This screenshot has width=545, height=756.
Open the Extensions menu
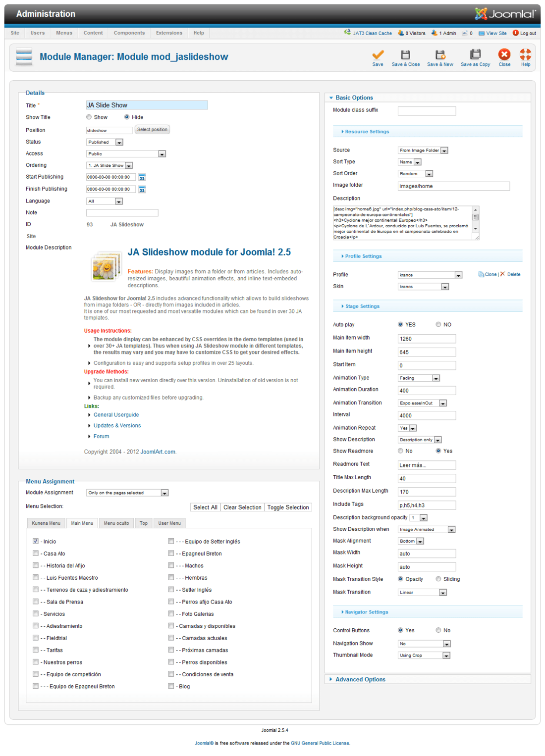[169, 33]
